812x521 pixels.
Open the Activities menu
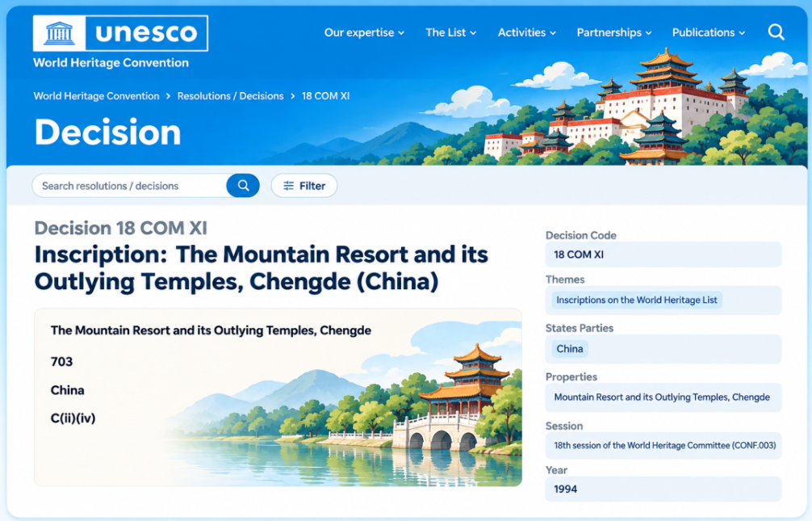(x=526, y=32)
